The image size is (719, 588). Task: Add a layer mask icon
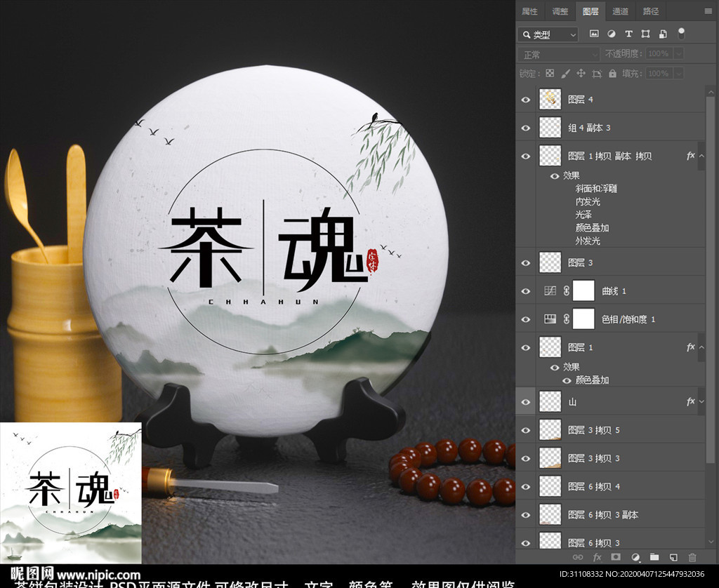(x=616, y=557)
